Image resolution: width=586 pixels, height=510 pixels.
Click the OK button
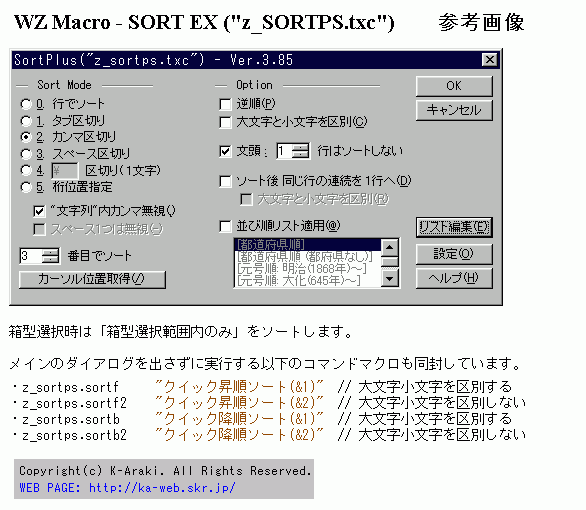pos(454,86)
